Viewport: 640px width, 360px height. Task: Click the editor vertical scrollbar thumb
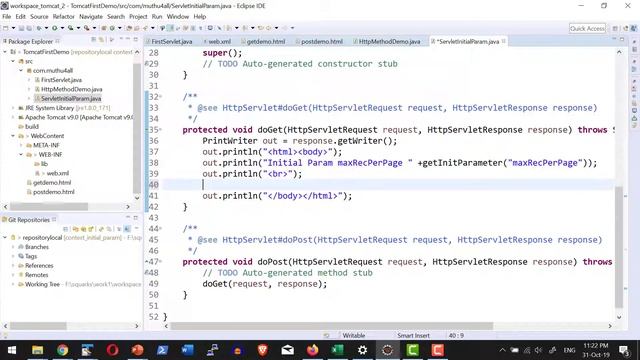point(619,247)
